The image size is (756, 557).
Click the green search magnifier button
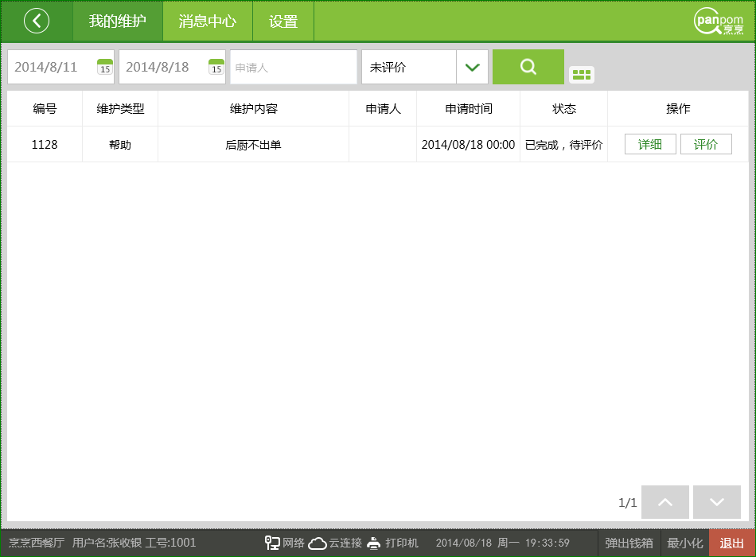tap(528, 67)
